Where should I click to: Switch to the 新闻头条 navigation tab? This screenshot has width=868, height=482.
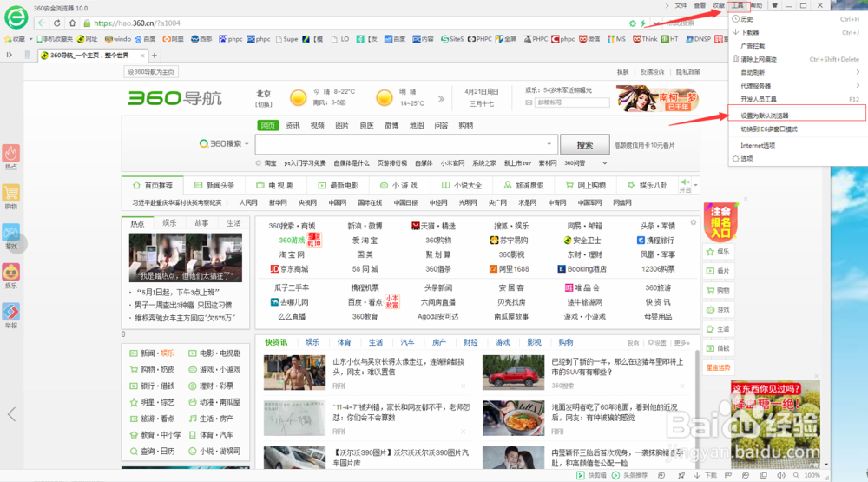pos(214,185)
